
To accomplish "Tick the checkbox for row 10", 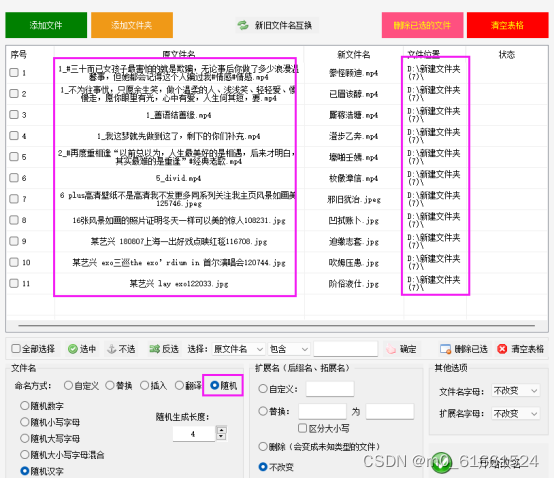I will coord(14,262).
